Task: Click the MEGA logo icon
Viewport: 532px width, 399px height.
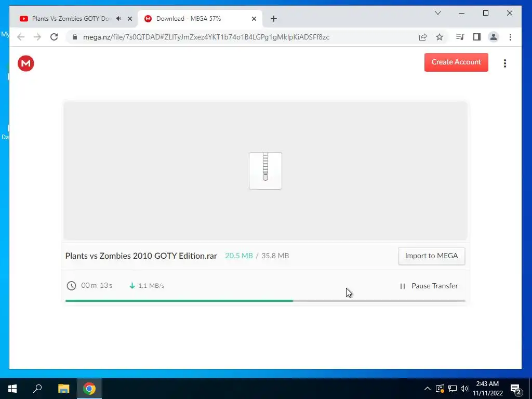Action: (x=26, y=63)
